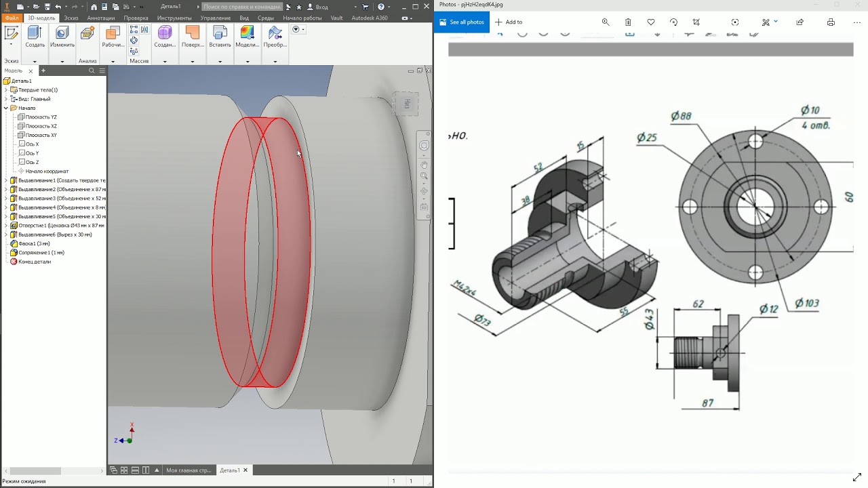Open the Вставить panel icon
Screen dimensions: 868x488
coord(220,33)
